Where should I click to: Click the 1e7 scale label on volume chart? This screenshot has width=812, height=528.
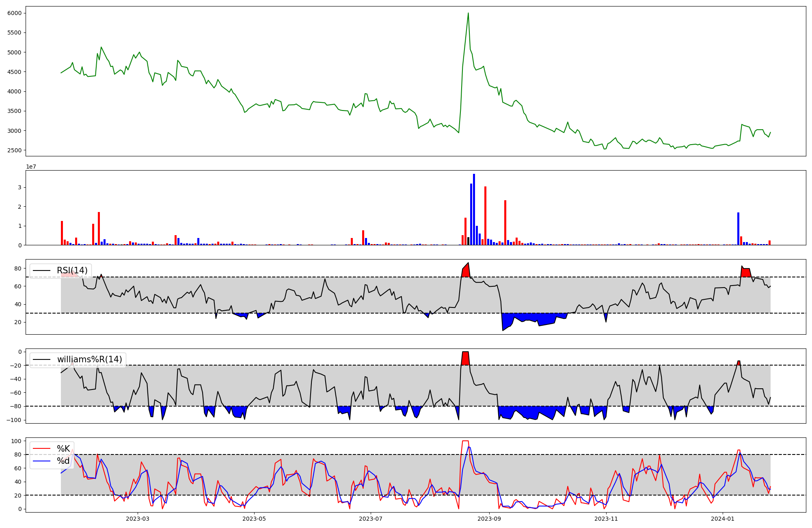click(x=31, y=167)
